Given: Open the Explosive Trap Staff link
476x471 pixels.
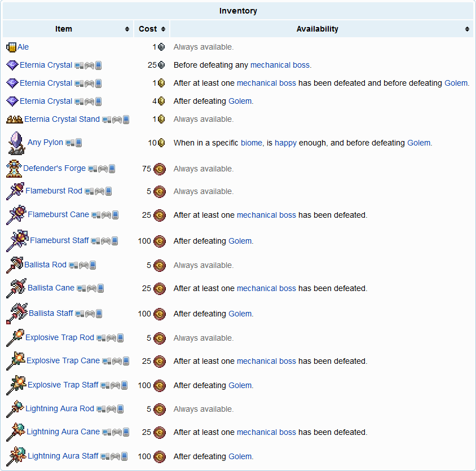Looking at the screenshot, I should [63, 385].
